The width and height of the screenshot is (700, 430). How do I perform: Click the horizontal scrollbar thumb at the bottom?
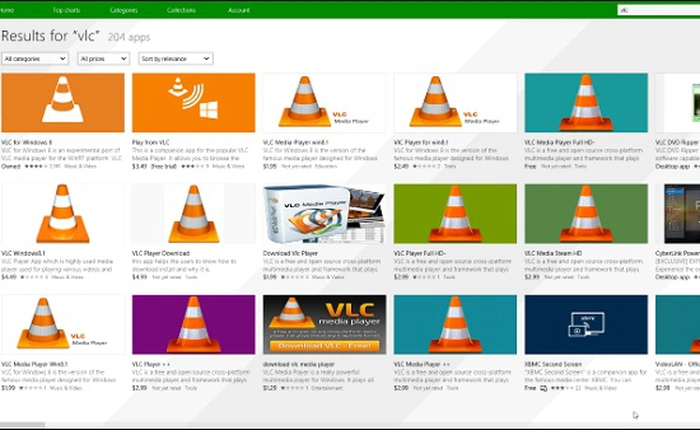point(22,424)
